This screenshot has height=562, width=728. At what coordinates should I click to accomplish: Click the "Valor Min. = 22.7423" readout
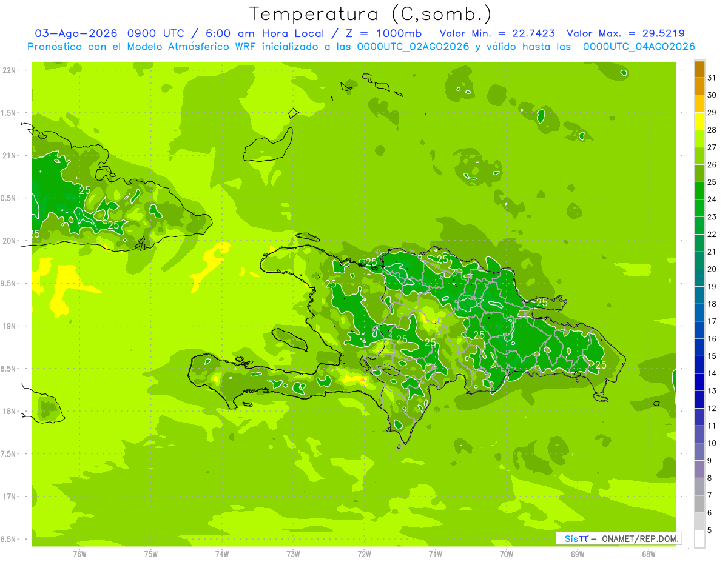coord(498,34)
